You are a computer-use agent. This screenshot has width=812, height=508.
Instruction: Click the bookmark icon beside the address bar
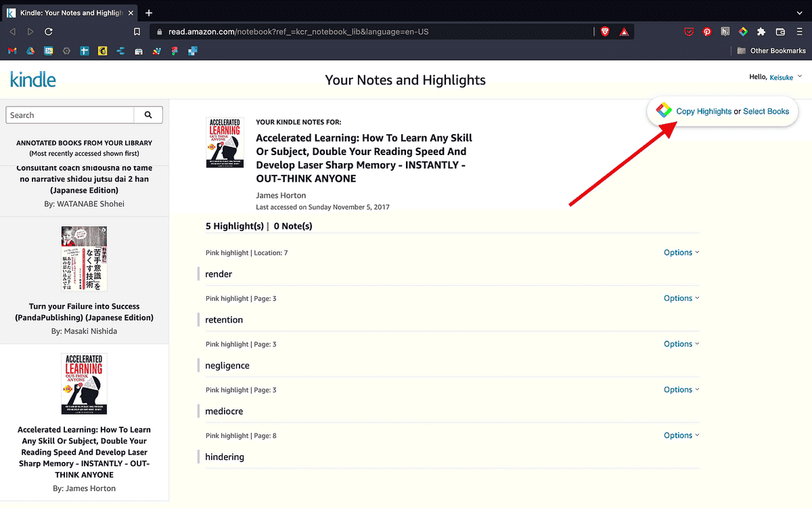(137, 32)
